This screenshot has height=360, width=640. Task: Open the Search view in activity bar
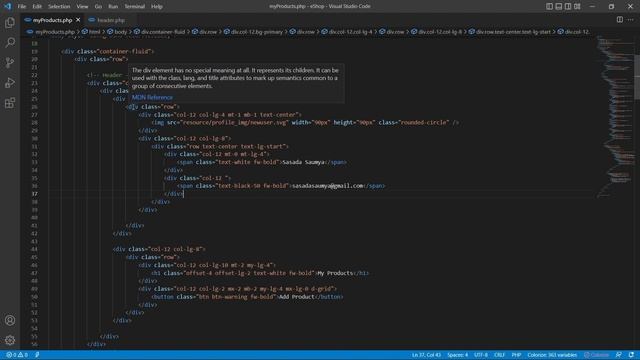(10, 42)
